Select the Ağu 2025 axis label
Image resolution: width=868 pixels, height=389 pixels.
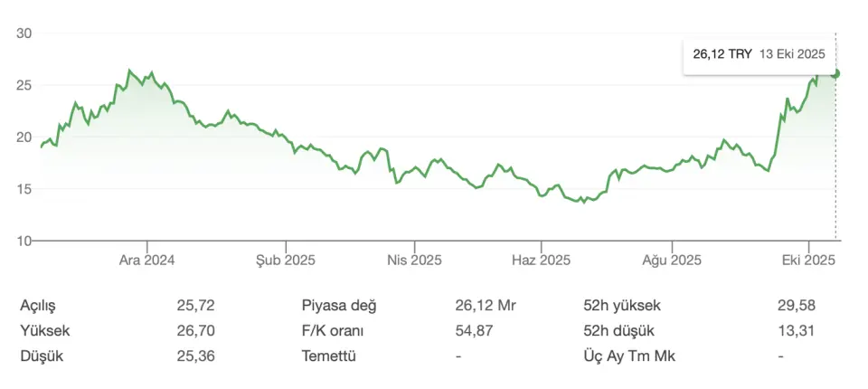(672, 261)
